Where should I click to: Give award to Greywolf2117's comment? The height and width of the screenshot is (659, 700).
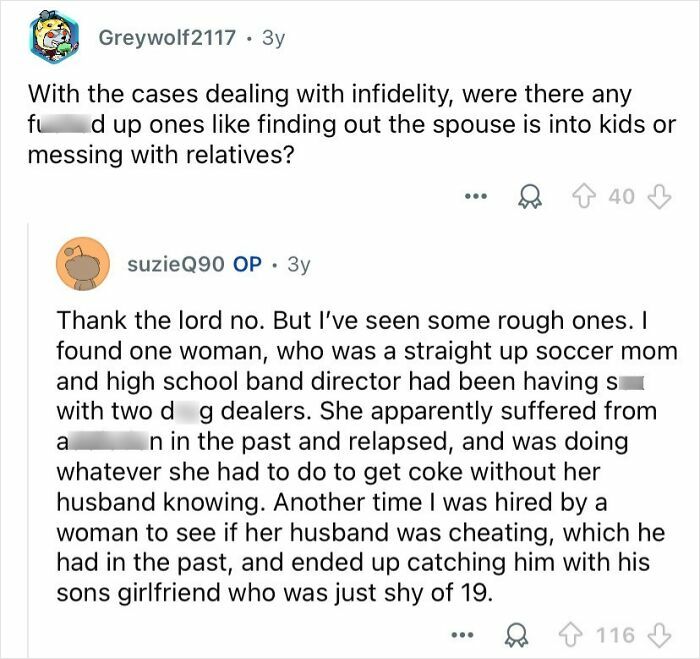pyautogui.click(x=530, y=197)
